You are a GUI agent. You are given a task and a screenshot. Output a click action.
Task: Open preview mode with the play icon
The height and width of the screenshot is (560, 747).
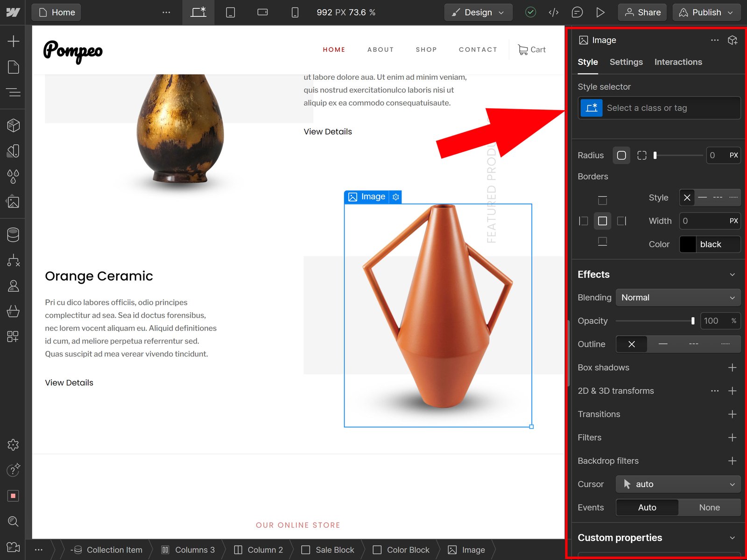click(x=601, y=12)
